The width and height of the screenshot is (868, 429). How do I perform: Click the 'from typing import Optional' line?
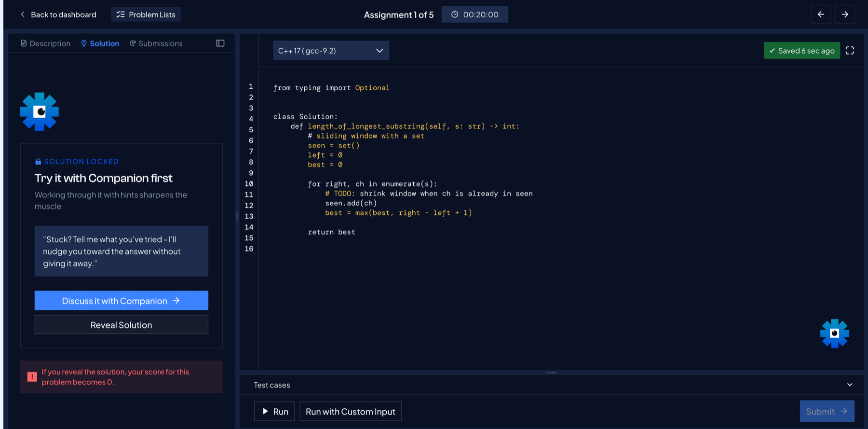[331, 88]
